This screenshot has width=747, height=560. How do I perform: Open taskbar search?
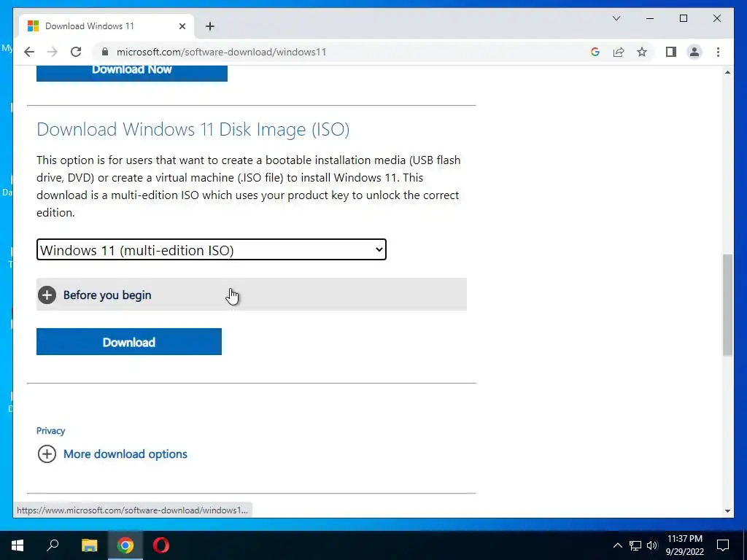(x=53, y=545)
